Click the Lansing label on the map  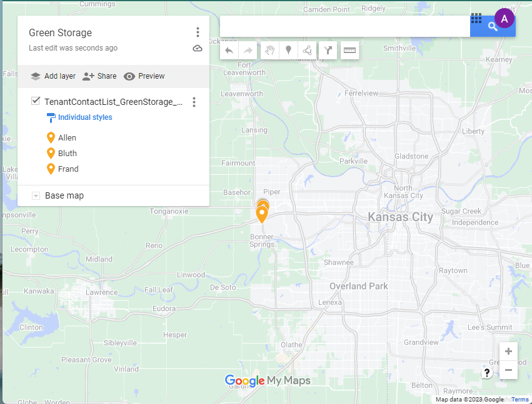(x=254, y=130)
